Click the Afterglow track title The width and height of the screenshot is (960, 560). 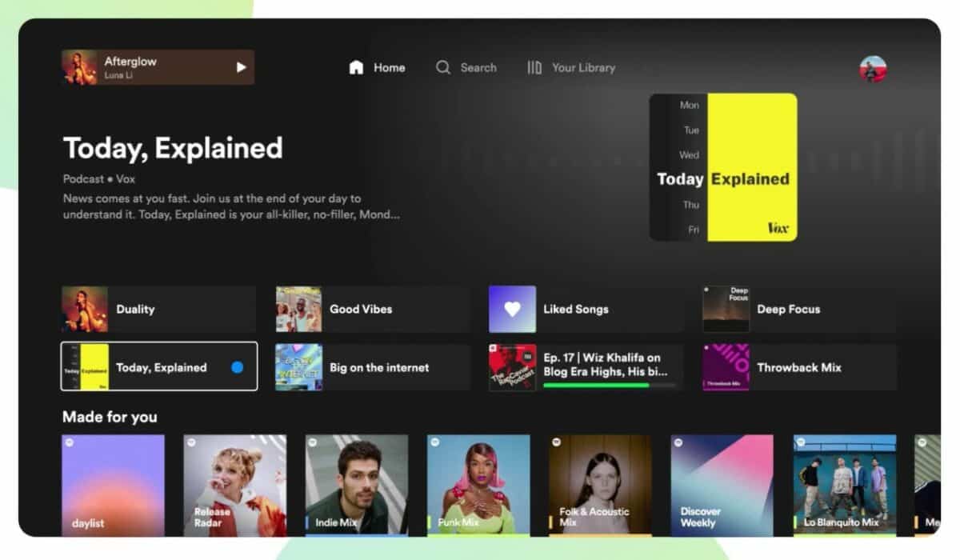[x=130, y=62]
